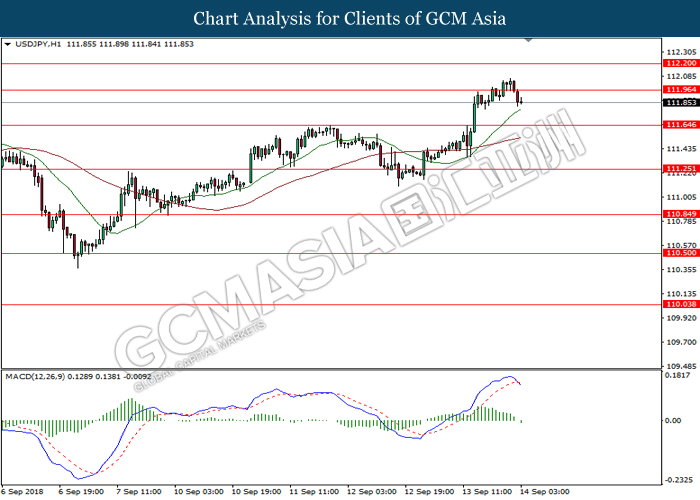
Task: Click the 112.305 price axis value
Action: pos(681,52)
